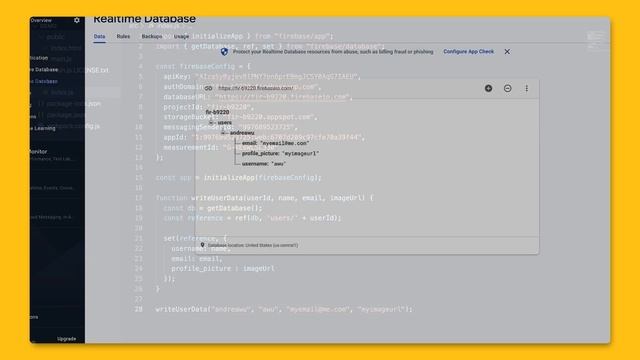The image size is (640, 360).
Task: Collapse the andreawu node toggle
Action: (223, 133)
